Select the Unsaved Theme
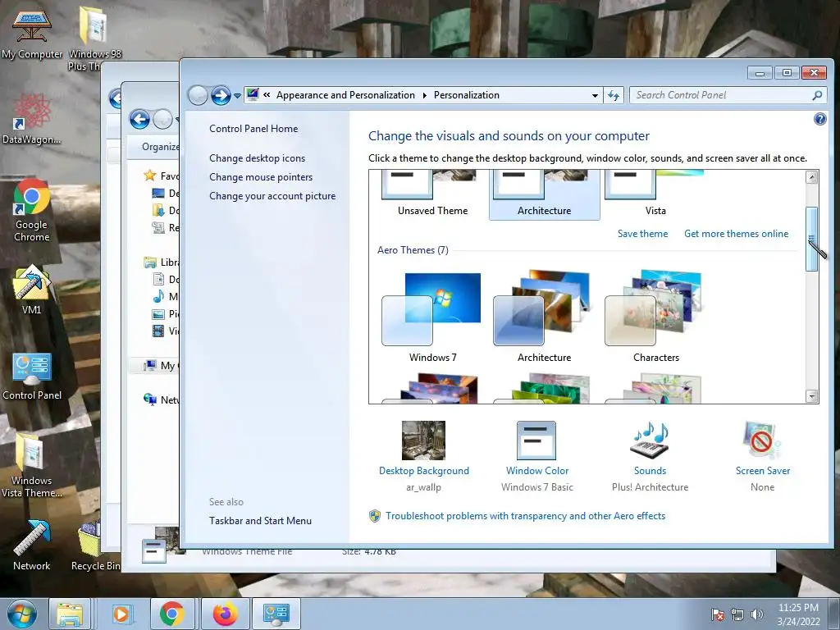 coord(433,195)
